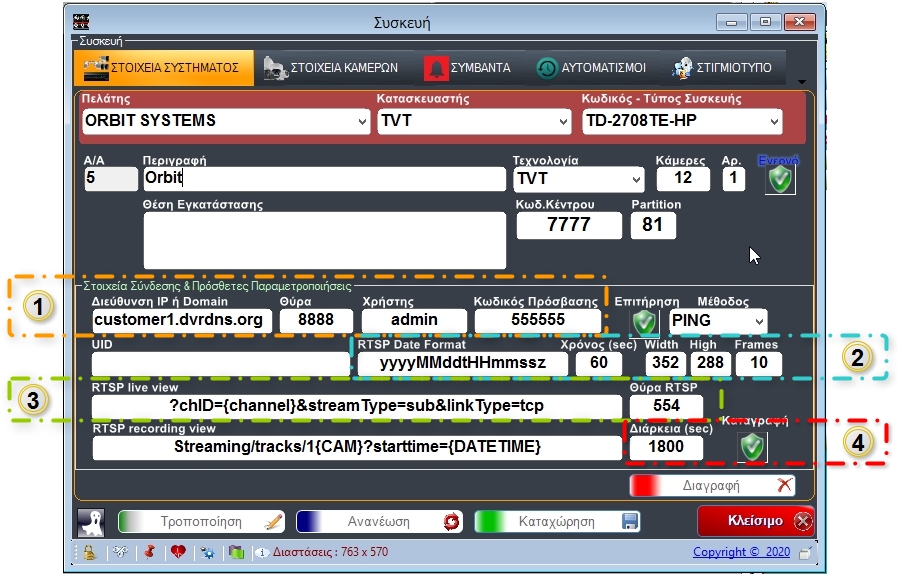
Task: Click the red pushpin icon in status bar
Action: 150,552
